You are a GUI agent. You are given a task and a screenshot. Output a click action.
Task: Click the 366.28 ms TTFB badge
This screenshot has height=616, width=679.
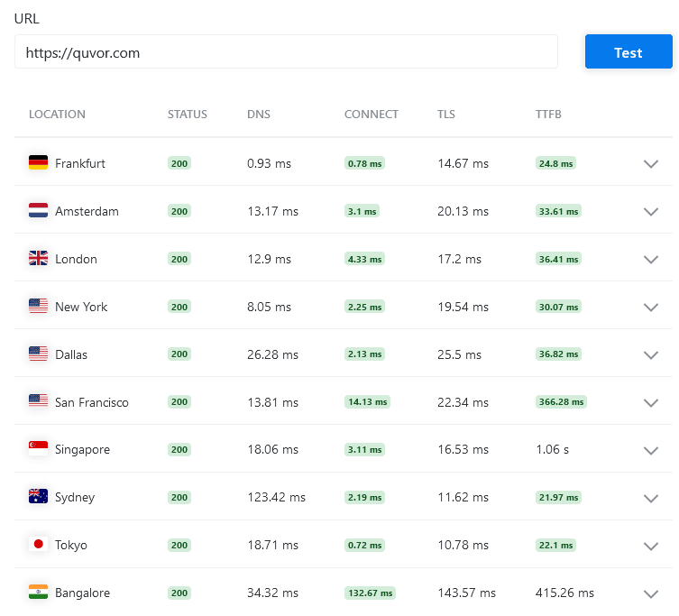pos(561,401)
